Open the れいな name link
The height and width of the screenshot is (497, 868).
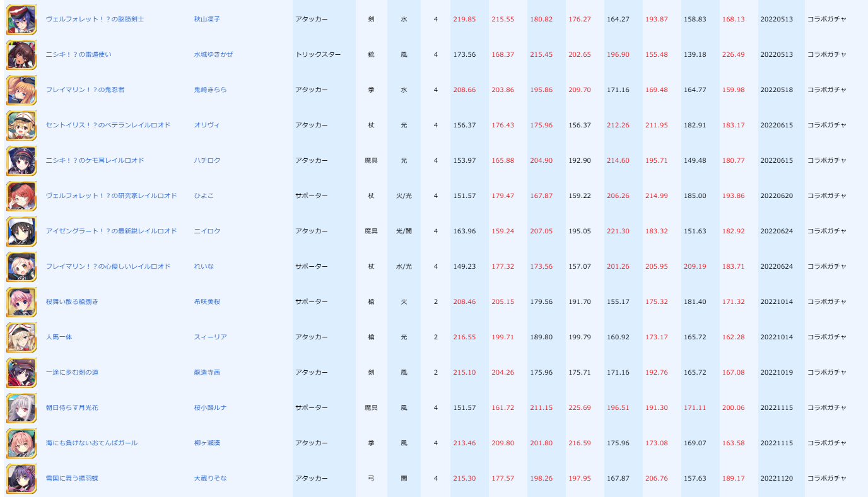pos(204,267)
